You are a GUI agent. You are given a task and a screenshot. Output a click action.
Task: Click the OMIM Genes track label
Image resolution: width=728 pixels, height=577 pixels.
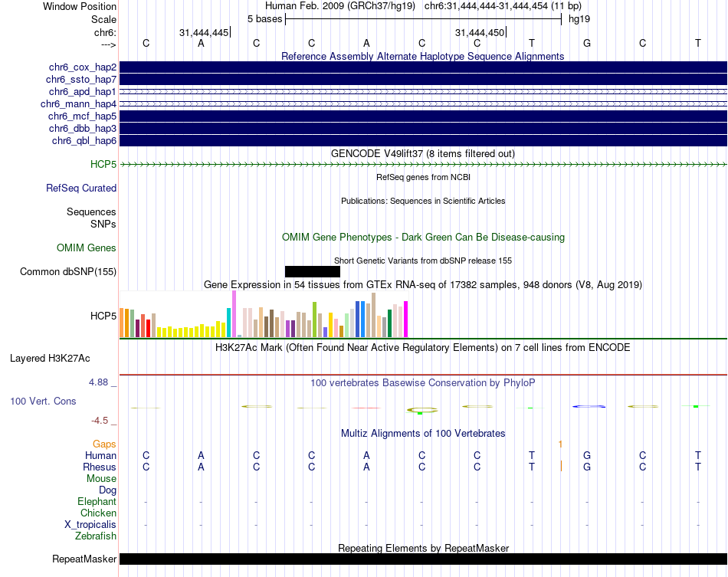point(87,248)
